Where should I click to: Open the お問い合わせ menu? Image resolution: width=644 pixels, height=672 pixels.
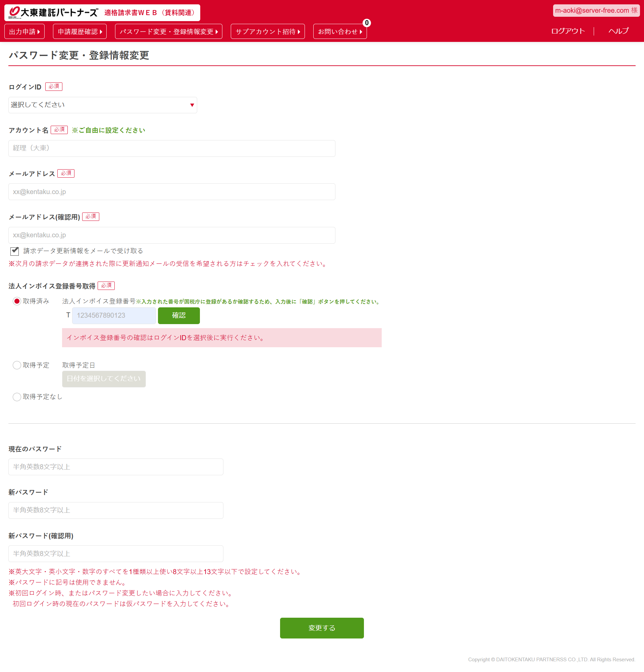coord(340,32)
